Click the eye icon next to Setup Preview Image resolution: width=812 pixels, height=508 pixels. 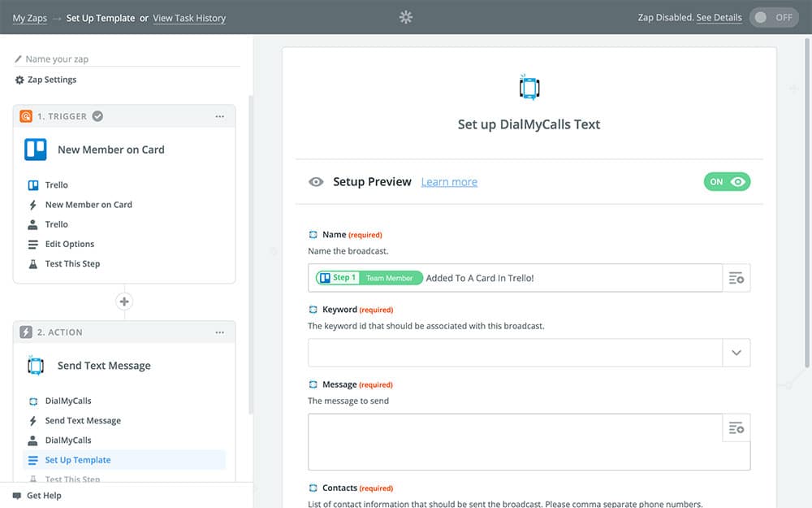pos(317,182)
